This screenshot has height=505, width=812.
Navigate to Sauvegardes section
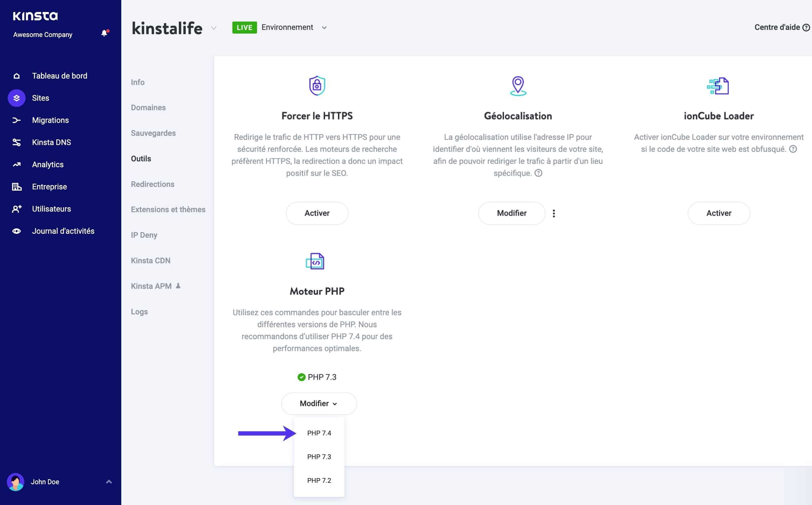click(x=153, y=133)
